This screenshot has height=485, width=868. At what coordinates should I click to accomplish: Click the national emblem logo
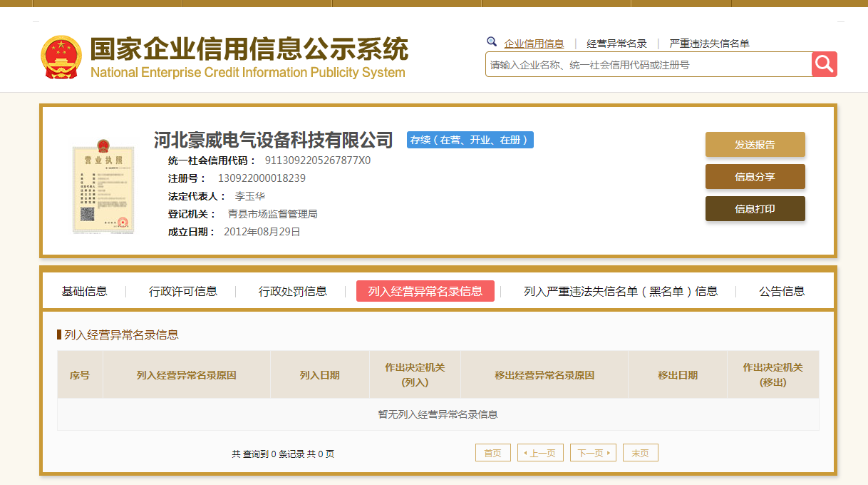pyautogui.click(x=61, y=57)
